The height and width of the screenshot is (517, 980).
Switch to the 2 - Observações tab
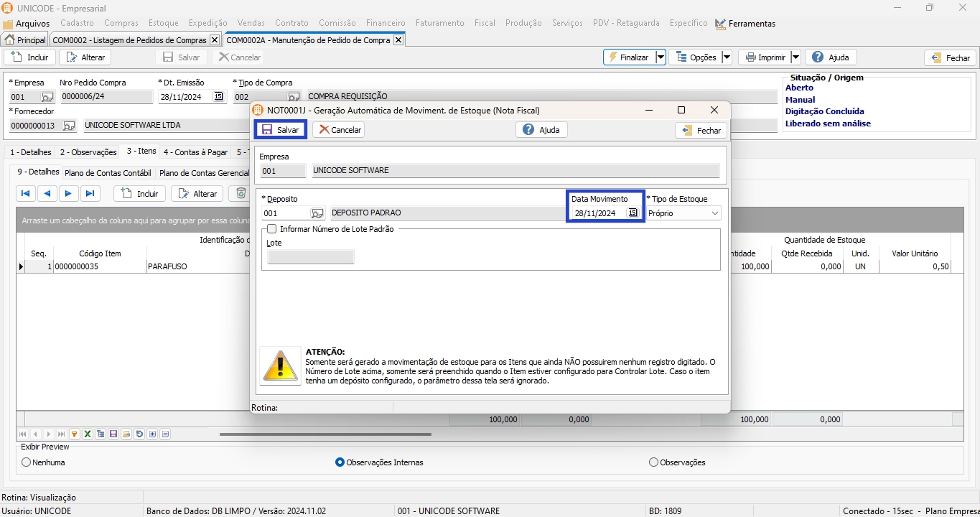pyautogui.click(x=88, y=152)
